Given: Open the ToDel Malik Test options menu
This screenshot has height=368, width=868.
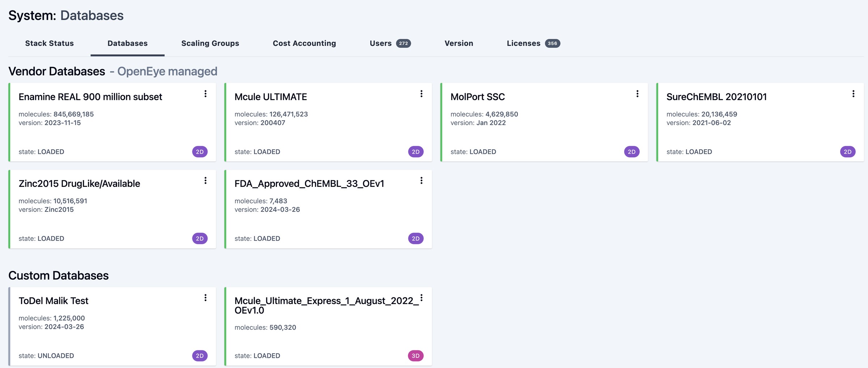Looking at the screenshot, I should (205, 298).
